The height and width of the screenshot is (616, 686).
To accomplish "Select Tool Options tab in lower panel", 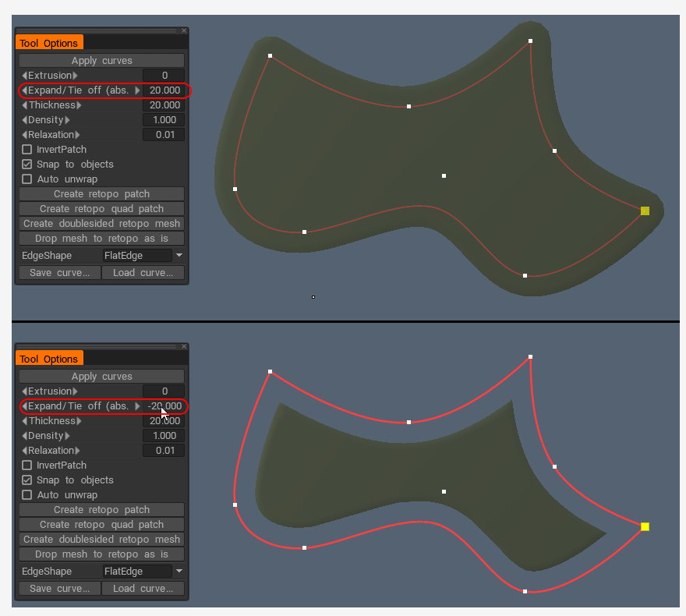I will [49, 359].
